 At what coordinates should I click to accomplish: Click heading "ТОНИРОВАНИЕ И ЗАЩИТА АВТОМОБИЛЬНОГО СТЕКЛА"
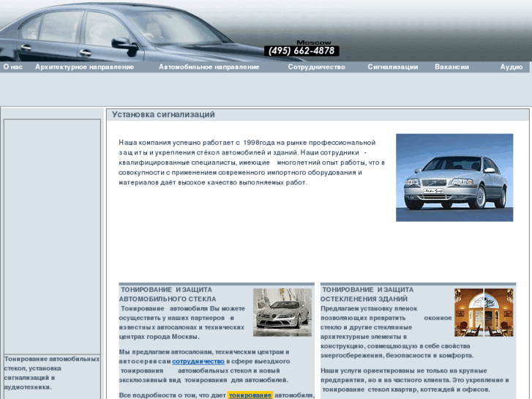(x=168, y=294)
